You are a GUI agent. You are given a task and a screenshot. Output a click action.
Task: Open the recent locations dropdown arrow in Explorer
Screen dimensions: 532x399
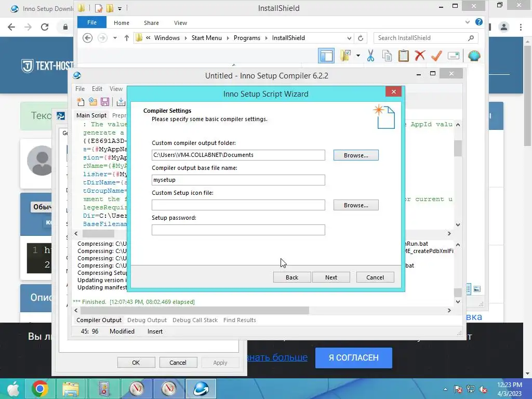(115, 38)
